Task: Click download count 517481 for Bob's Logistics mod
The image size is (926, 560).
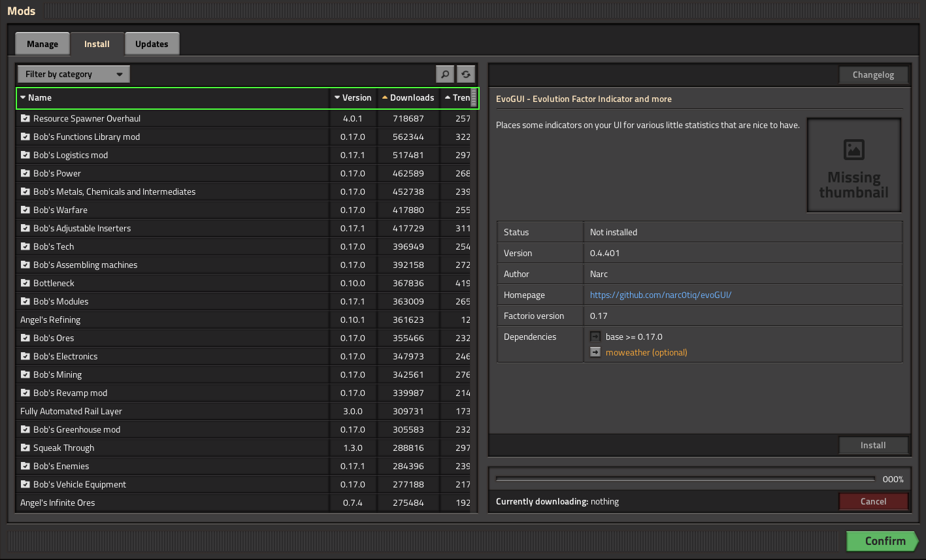Action: pyautogui.click(x=408, y=155)
